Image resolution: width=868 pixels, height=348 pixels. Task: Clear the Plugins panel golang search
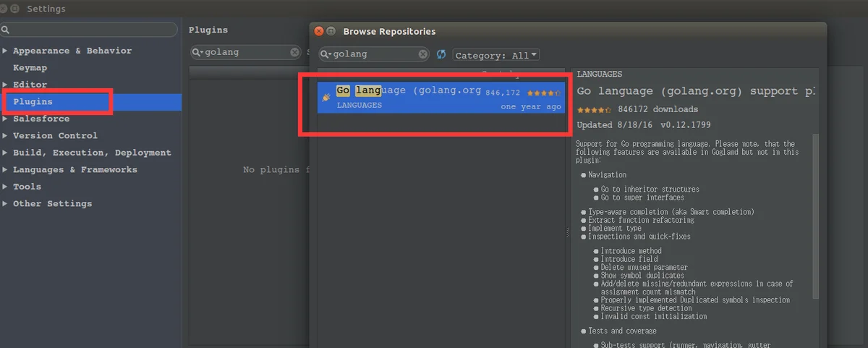294,52
